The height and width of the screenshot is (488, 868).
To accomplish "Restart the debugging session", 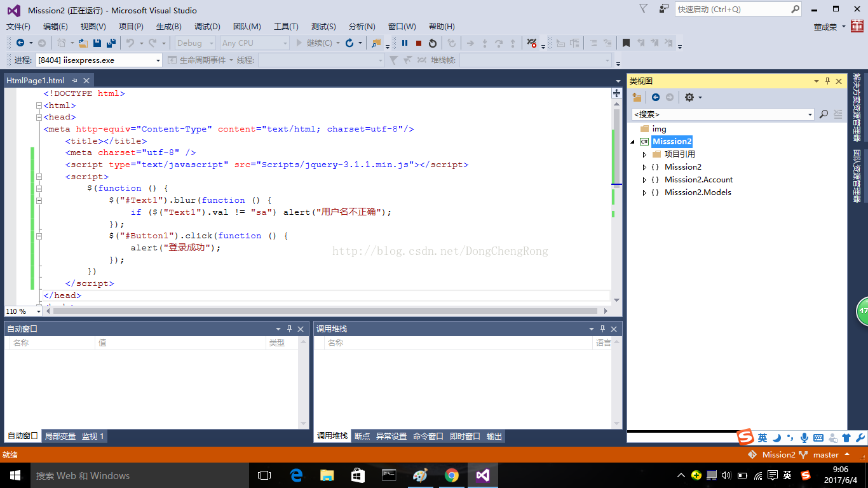I will 433,43.
